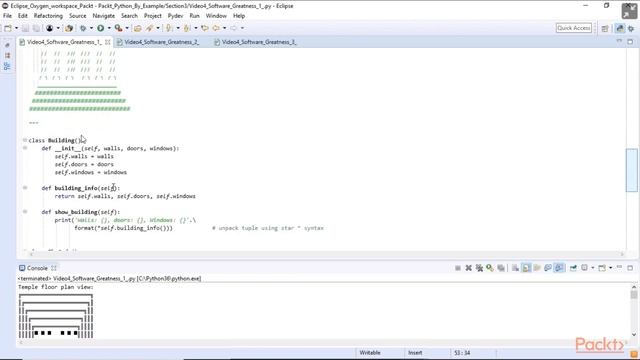Click the New file toolbar icon

point(8,28)
